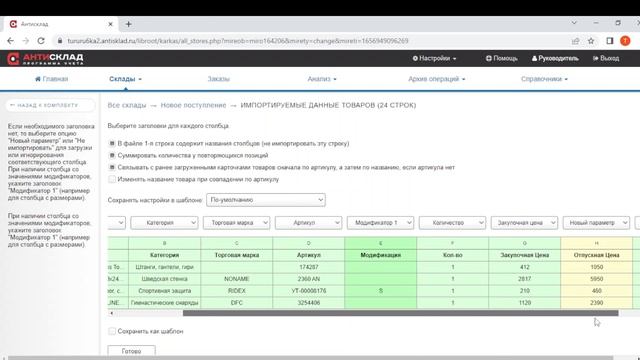Open Архив операций menu

point(437,79)
